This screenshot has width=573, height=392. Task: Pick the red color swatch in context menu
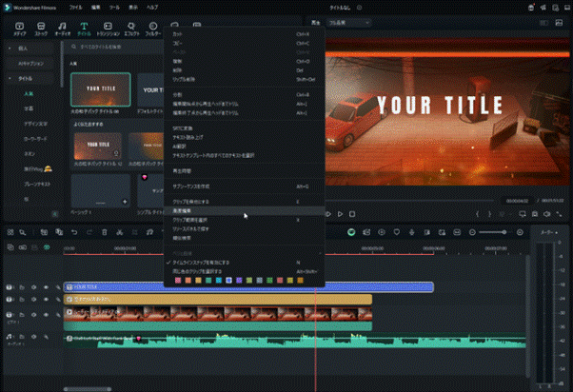point(177,280)
